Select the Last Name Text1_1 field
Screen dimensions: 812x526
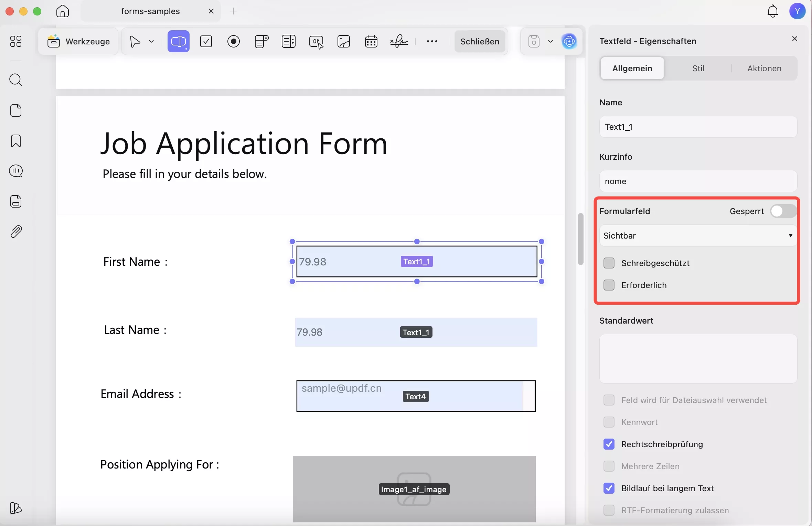click(416, 332)
